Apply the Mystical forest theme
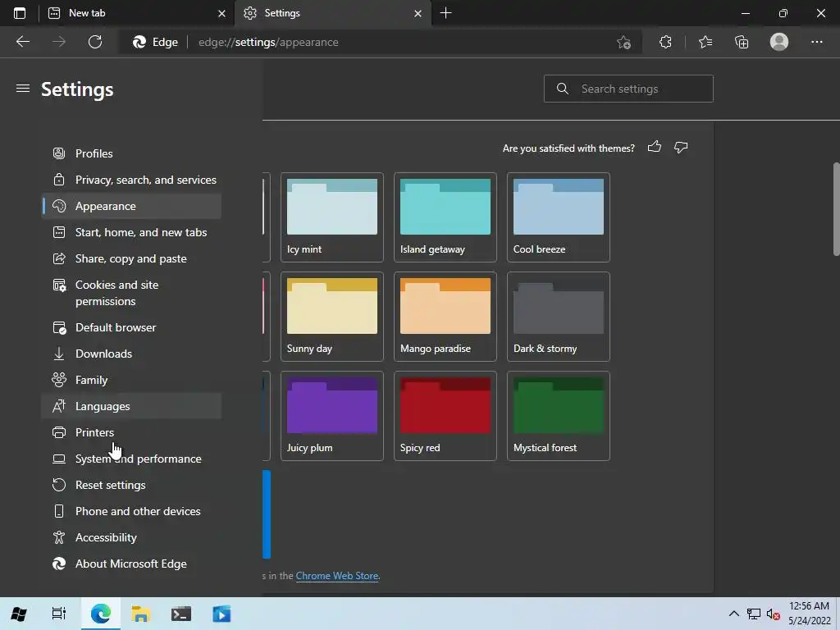The image size is (840, 630). [558, 416]
